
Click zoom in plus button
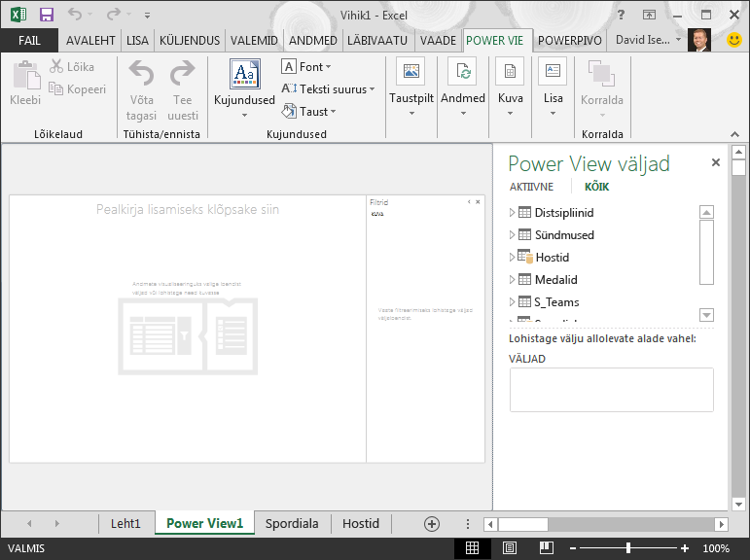[x=685, y=548]
